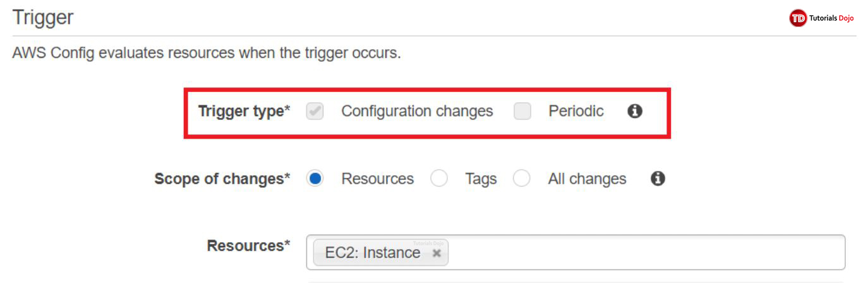Remove the EC2: Instance resource tag
868x292 pixels.
click(437, 253)
